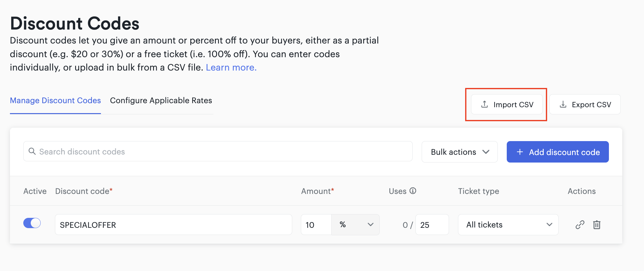Expand the percent amount type dropdown
This screenshot has height=271, width=644.
coord(356,225)
